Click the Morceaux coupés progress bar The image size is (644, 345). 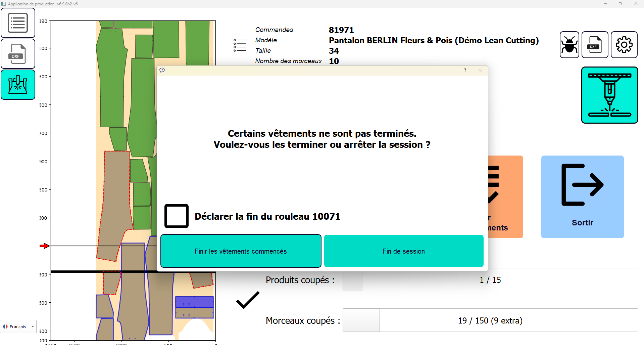pos(490,320)
